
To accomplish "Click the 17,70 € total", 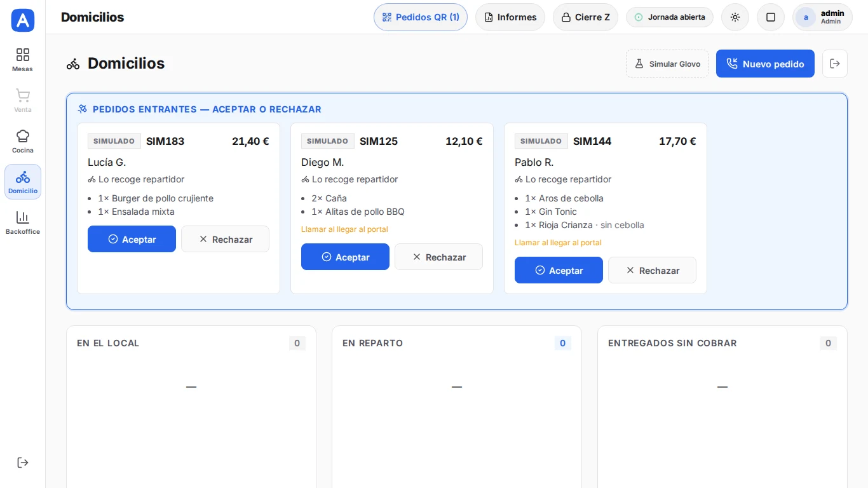I will pyautogui.click(x=677, y=141).
